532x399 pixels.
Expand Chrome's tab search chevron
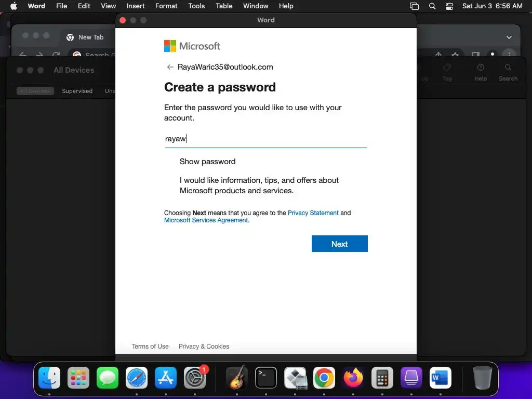coord(509,37)
